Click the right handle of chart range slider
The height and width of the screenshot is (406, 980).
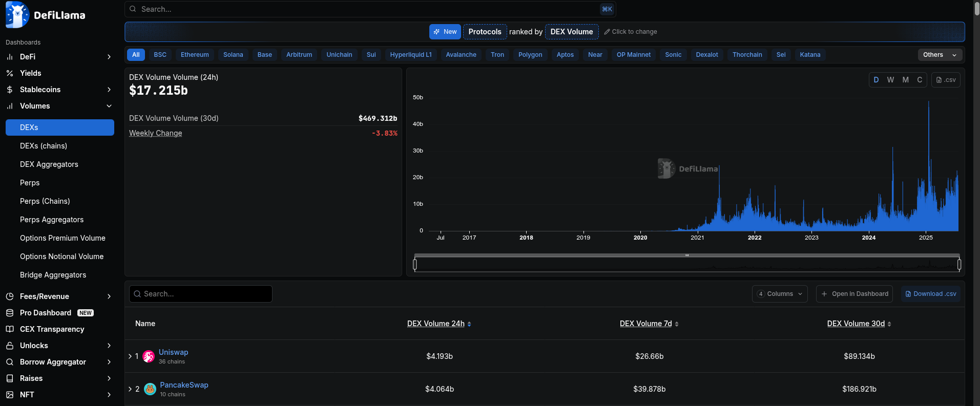click(959, 264)
